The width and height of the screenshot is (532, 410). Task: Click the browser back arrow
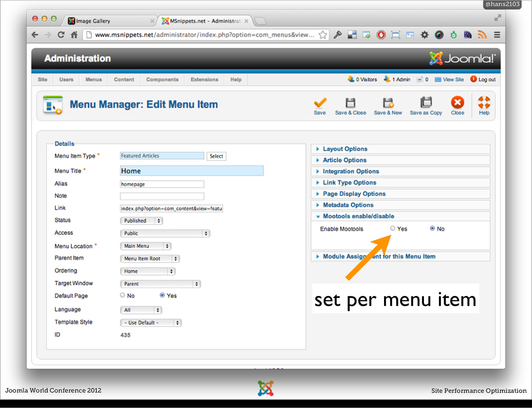coord(35,35)
